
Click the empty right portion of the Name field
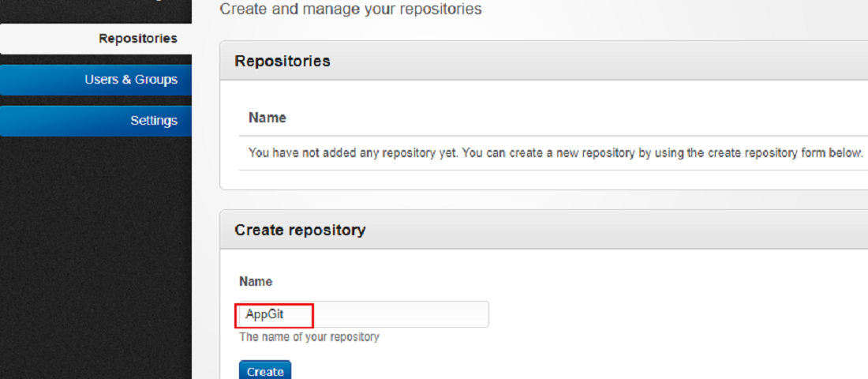click(x=410, y=314)
